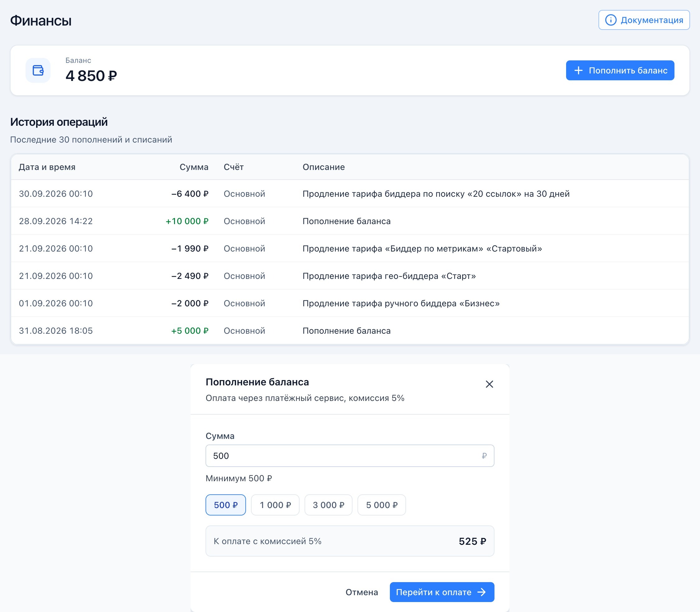Select the 5 000 ₽ preset amount
The height and width of the screenshot is (612, 700).
tap(381, 505)
